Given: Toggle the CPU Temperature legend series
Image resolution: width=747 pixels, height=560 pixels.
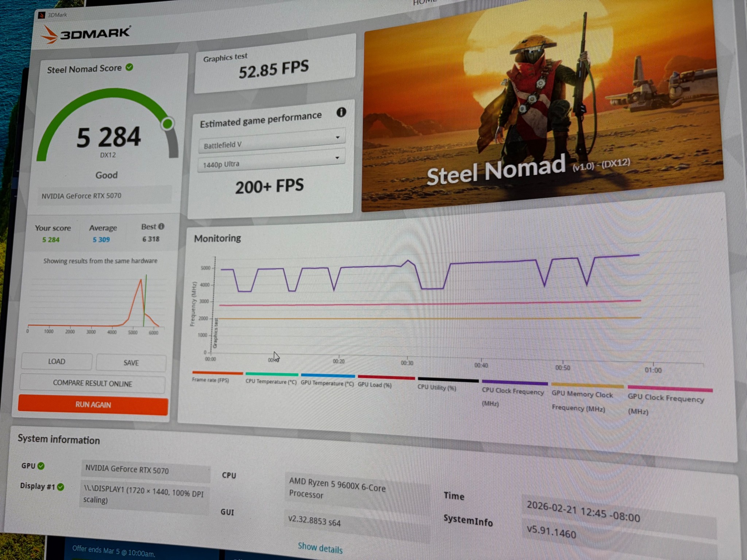Looking at the screenshot, I should pyautogui.click(x=271, y=378).
